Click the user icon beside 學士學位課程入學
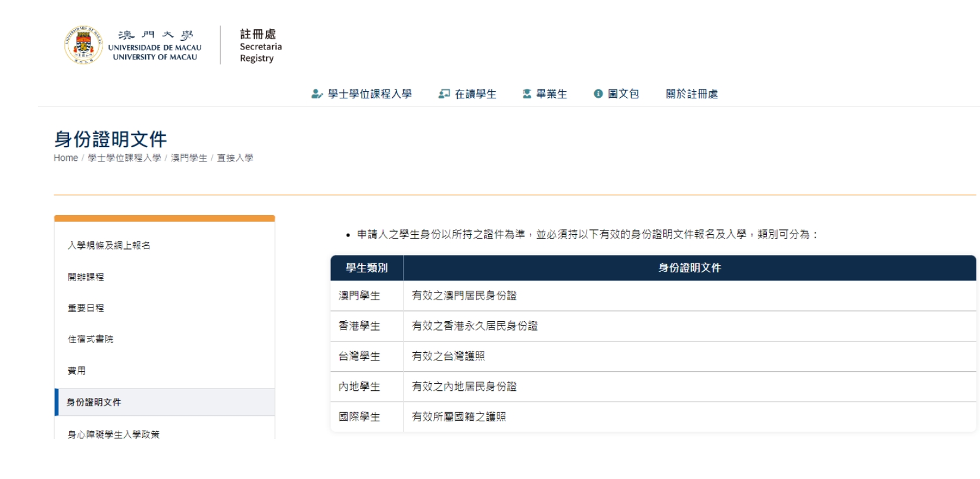The image size is (980, 479). (317, 94)
